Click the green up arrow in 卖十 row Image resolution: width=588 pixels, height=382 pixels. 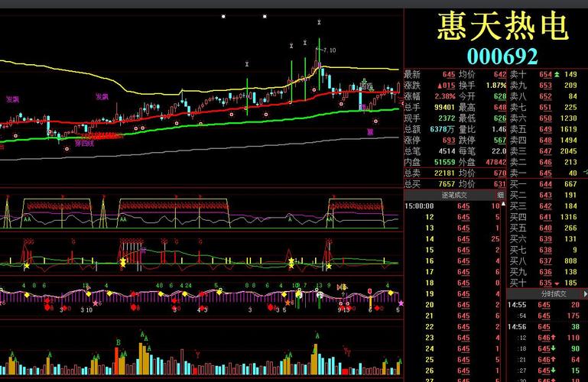pyautogui.click(x=557, y=75)
